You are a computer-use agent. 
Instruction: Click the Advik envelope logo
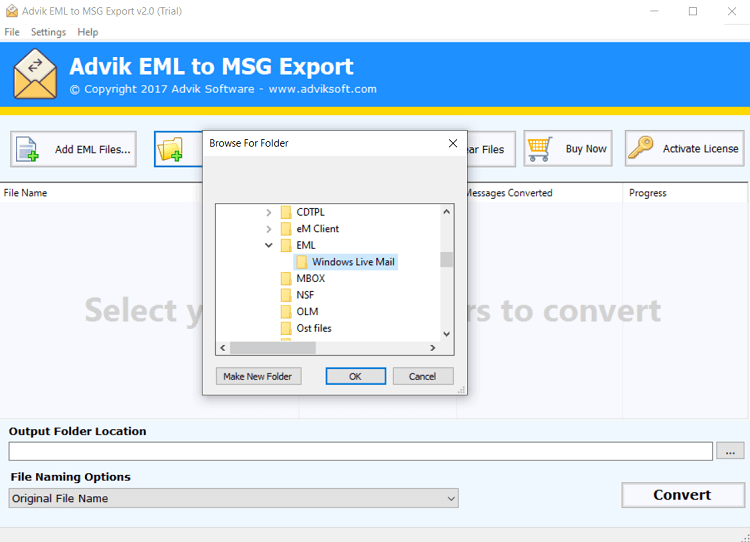(35, 74)
